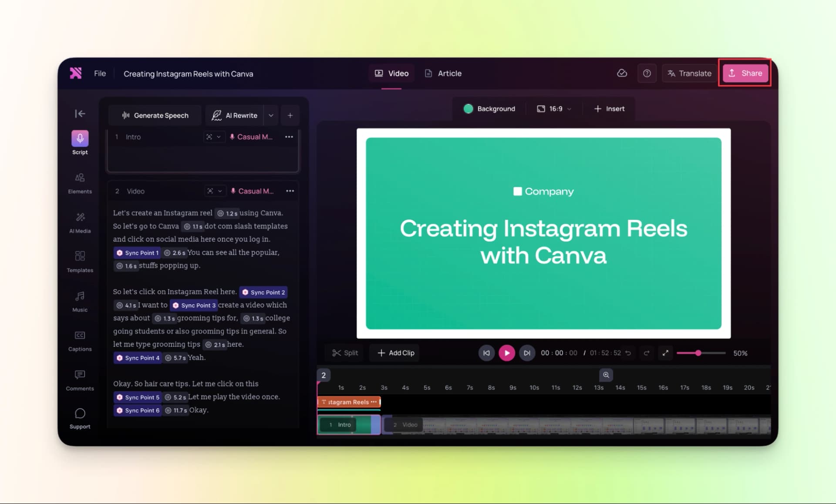
Task: Open the AI Media sidebar panel
Action: click(x=80, y=222)
